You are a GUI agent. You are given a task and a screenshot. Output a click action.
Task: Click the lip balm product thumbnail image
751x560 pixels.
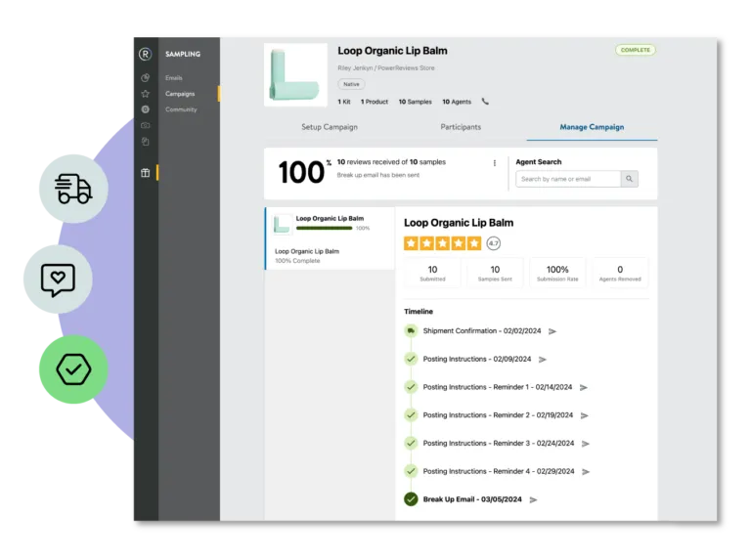[295, 74]
